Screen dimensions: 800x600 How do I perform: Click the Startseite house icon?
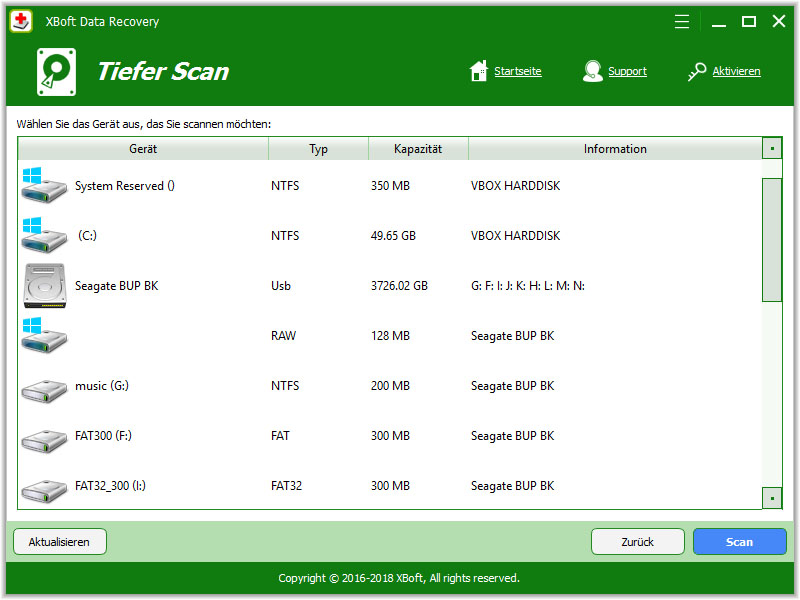pos(479,71)
